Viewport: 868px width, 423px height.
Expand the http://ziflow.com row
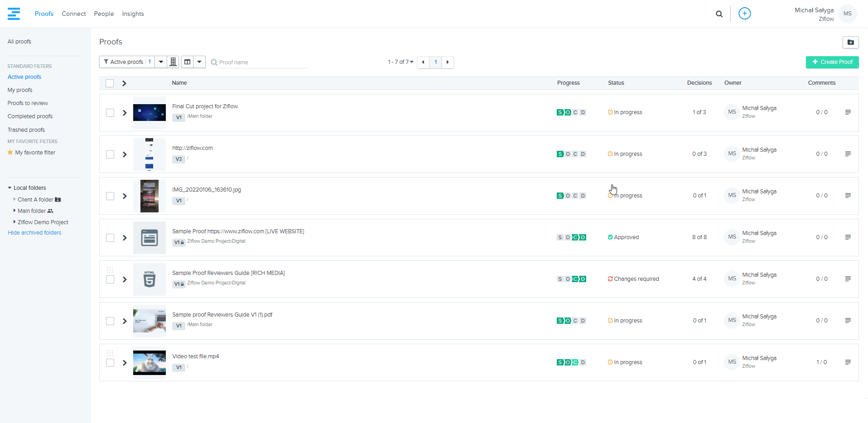click(125, 154)
